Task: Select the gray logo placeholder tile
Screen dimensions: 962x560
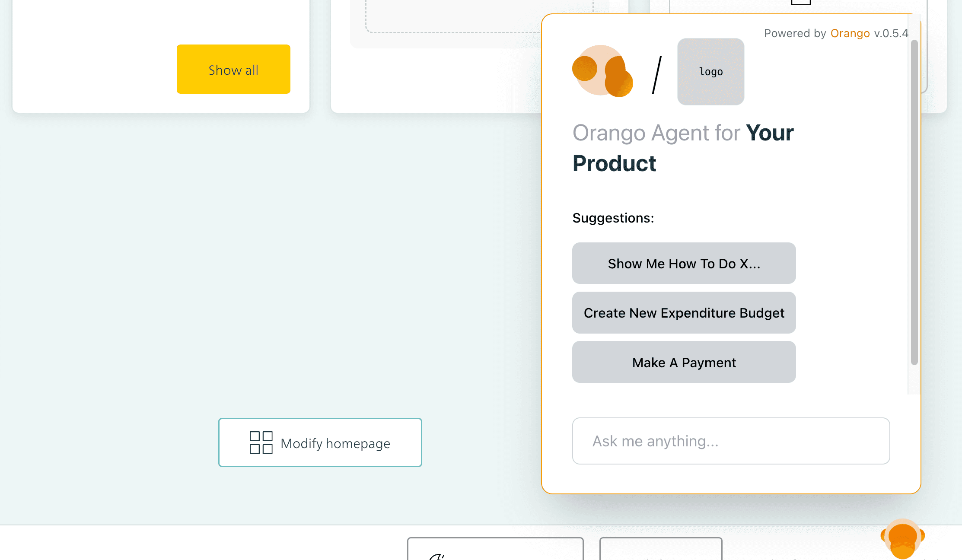Action: pos(710,72)
